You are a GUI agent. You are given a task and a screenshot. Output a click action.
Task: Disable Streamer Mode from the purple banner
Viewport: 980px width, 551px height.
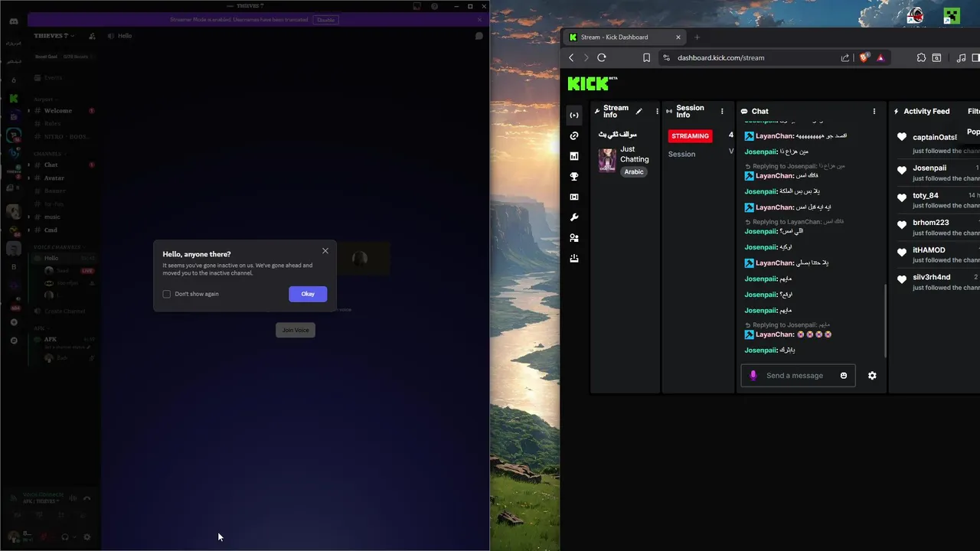click(x=326, y=20)
